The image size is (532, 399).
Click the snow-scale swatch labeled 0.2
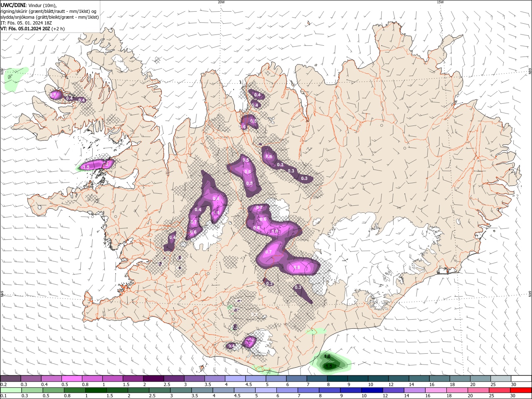11,379
